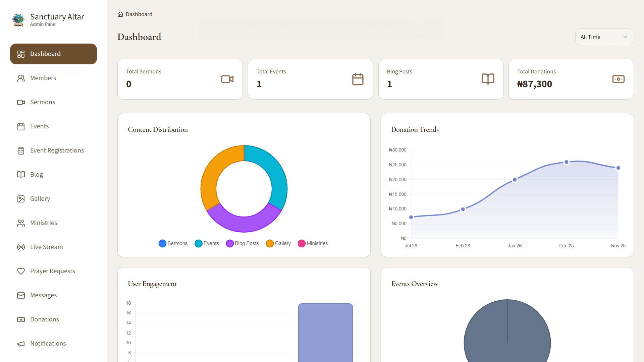
Task: Click the Dashboard breadcrumb link
Action: [x=139, y=14]
